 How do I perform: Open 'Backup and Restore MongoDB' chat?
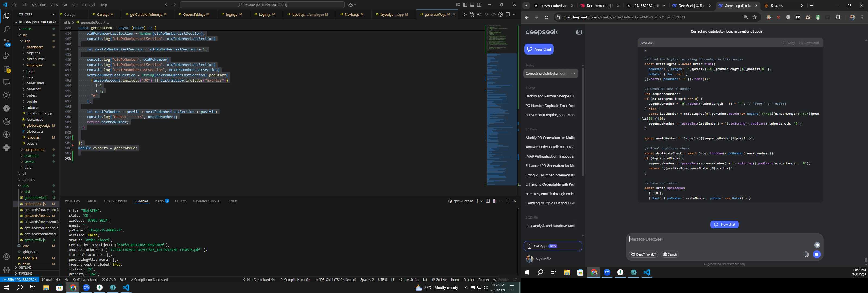(550, 96)
